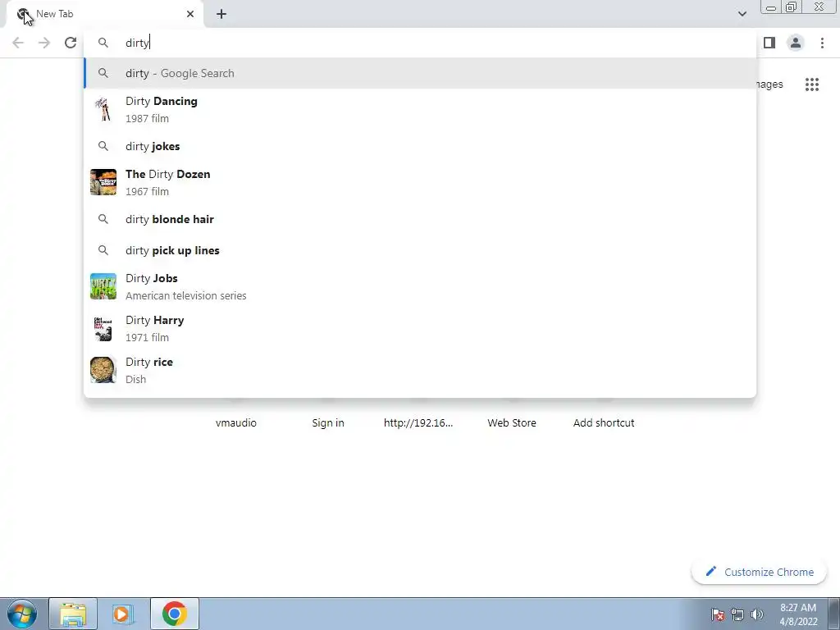Open the volume speaker tray icon

(x=757, y=614)
